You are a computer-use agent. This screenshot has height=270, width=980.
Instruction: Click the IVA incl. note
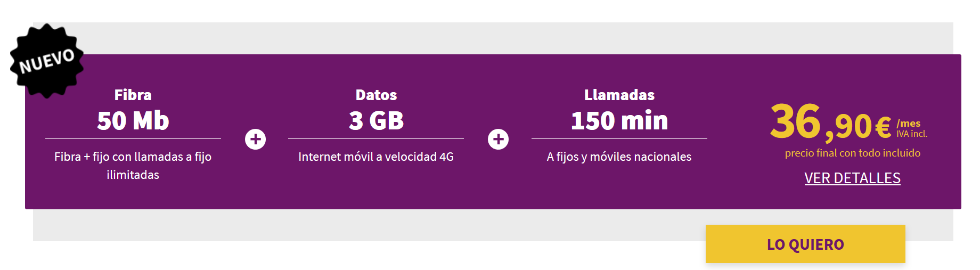[912, 134]
